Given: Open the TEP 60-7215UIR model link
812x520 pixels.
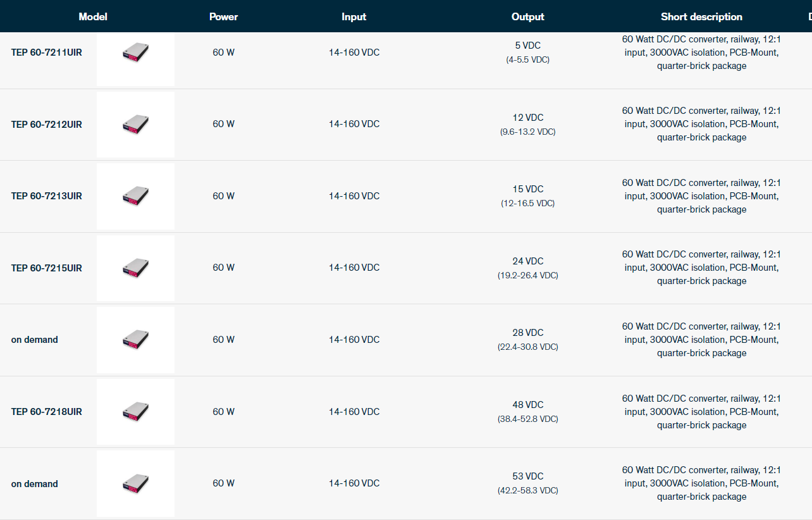Looking at the screenshot, I should coord(46,268).
